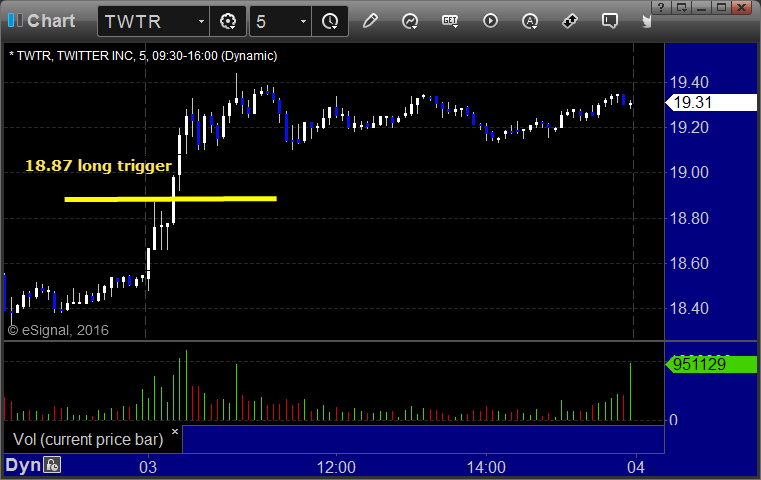
Task: Click the 951129 volume marker
Action: tap(711, 364)
